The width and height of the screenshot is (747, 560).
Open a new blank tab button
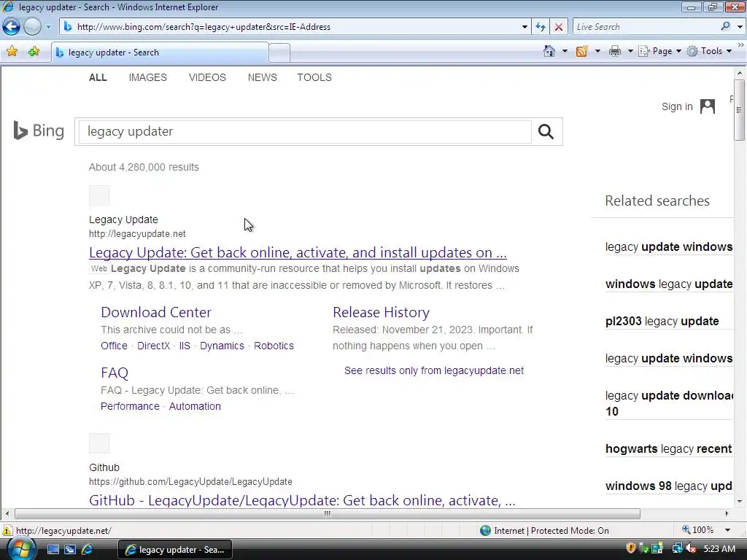click(x=279, y=52)
